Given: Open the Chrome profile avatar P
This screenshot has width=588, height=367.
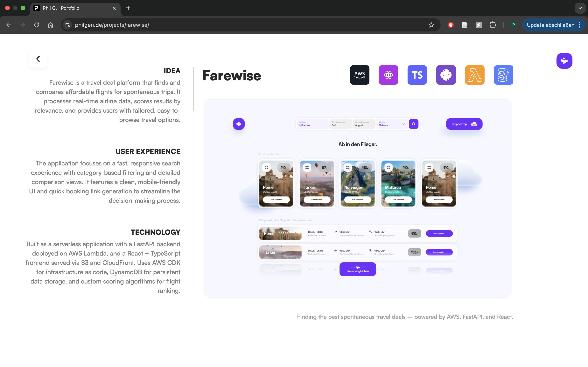Looking at the screenshot, I should 513,25.
